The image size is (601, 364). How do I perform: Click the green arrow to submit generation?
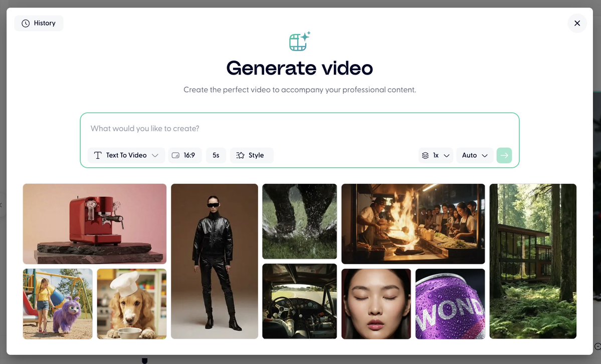tap(504, 155)
